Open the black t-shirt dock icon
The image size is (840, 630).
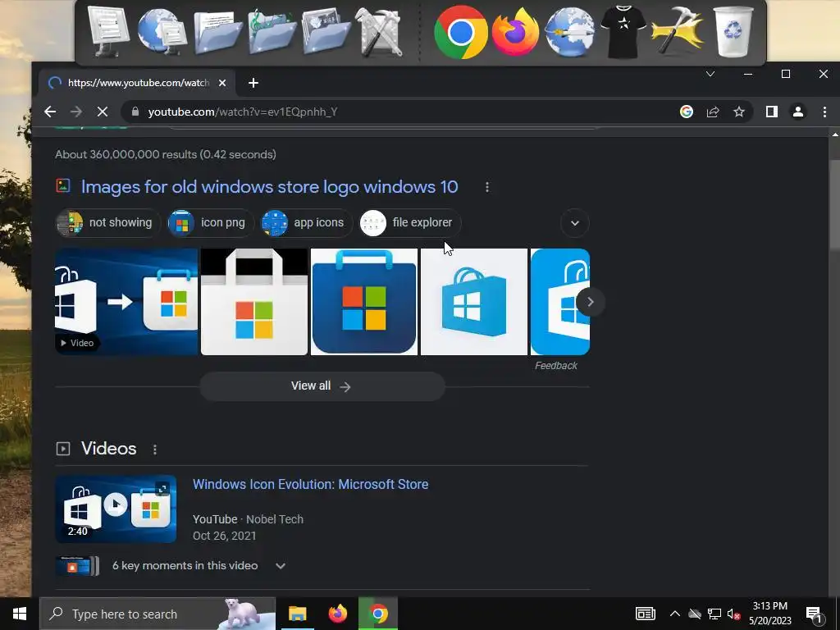[x=623, y=32]
